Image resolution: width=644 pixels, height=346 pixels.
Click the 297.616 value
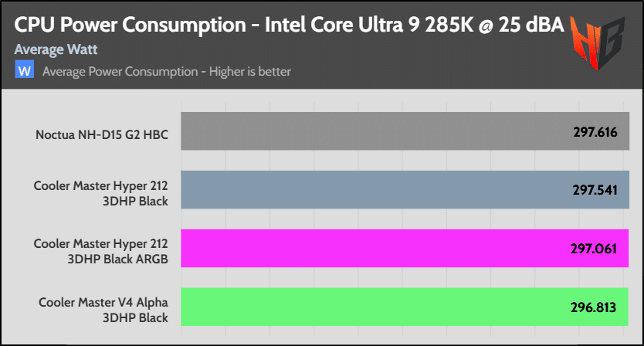595,133
